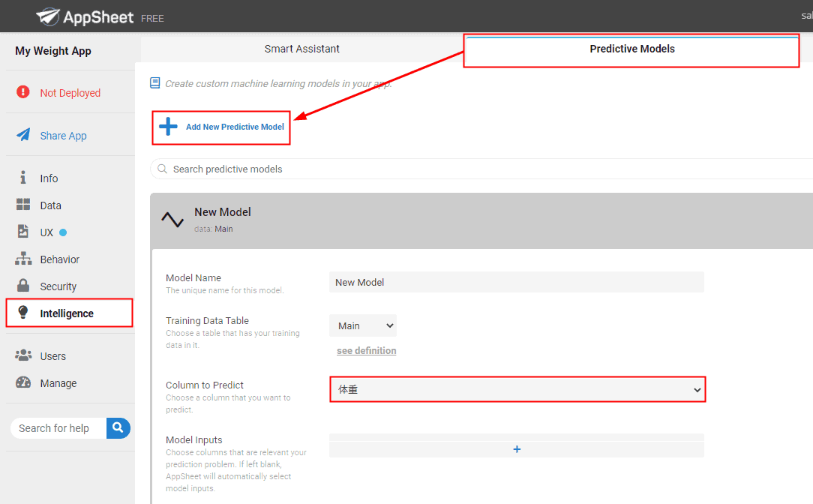Click the Data grid icon
This screenshot has width=813, height=504.
click(22, 204)
